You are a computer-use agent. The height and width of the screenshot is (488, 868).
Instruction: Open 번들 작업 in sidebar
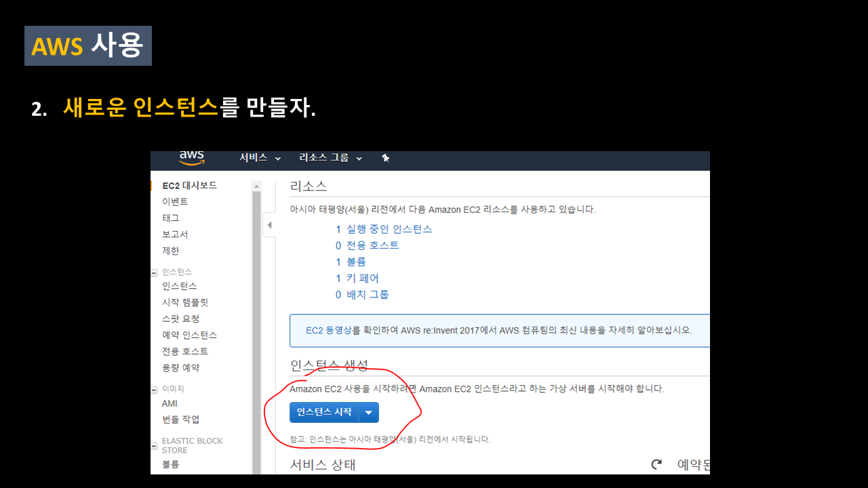coord(181,420)
